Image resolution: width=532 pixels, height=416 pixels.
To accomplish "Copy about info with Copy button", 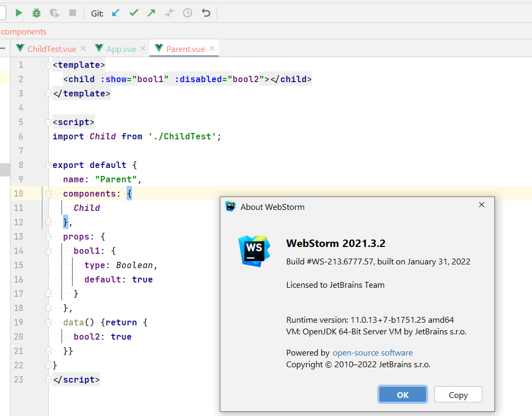I will [x=458, y=395].
